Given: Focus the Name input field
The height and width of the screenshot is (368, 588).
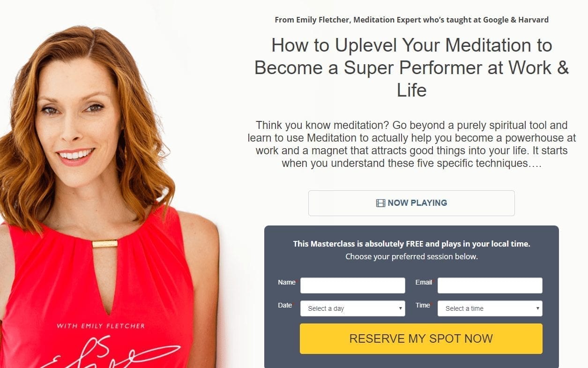Looking at the screenshot, I should pyautogui.click(x=353, y=285).
